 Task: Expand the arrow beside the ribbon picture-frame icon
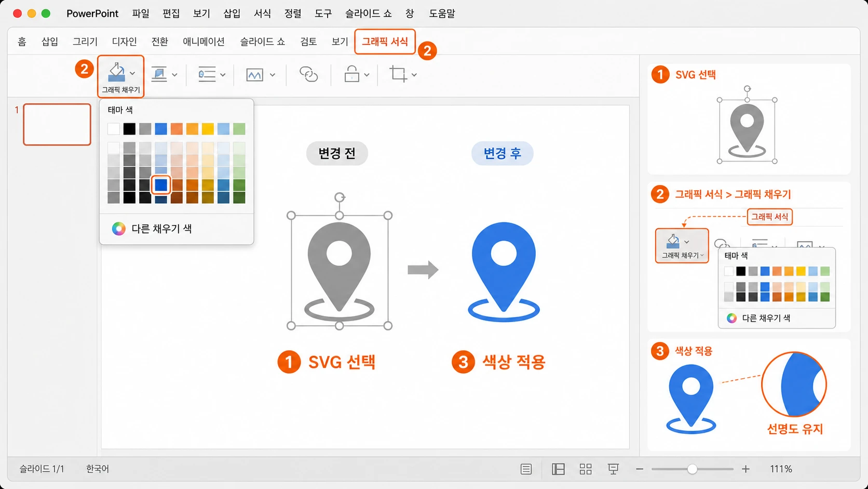tap(273, 75)
